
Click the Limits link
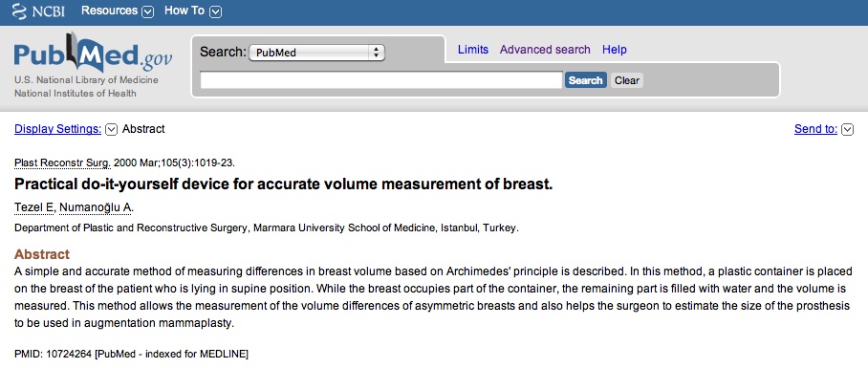473,50
